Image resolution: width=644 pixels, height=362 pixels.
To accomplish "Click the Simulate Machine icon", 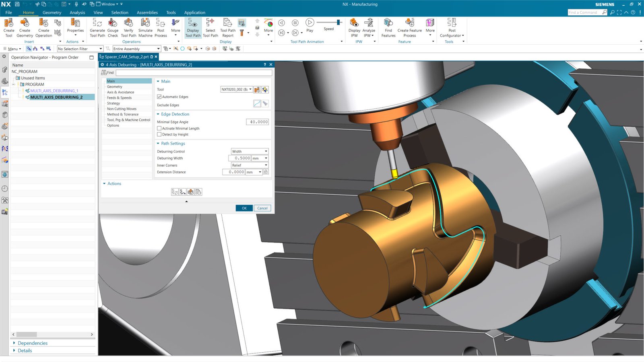I will tap(145, 27).
